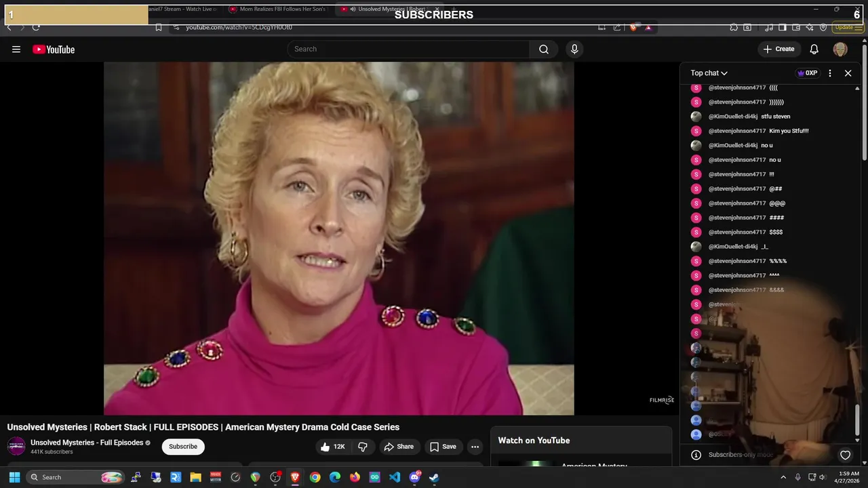Screen dimensions: 868x488
Task: Close the Unsolved Mysteries browser tab
Action: click(x=437, y=9)
